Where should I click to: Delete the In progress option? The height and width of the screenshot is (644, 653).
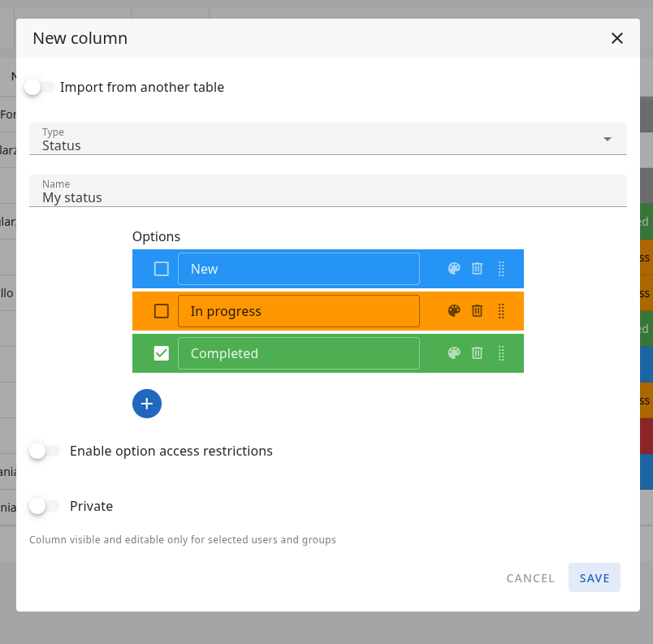tap(478, 310)
